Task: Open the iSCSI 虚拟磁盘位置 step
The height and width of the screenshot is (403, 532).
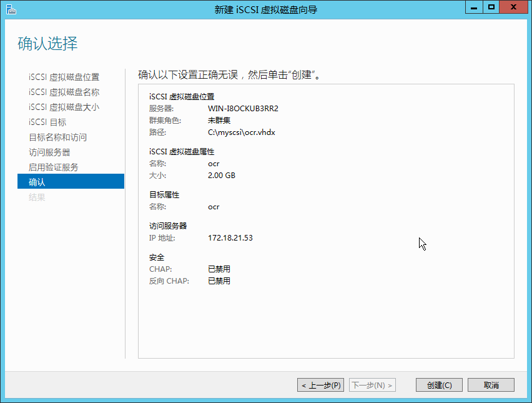Action: (64, 77)
